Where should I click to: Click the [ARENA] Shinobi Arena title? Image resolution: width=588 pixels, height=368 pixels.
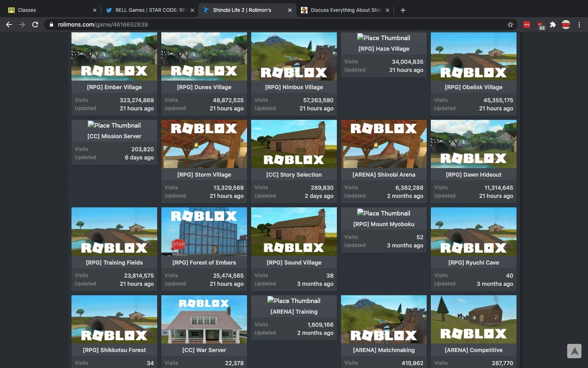coord(384,175)
